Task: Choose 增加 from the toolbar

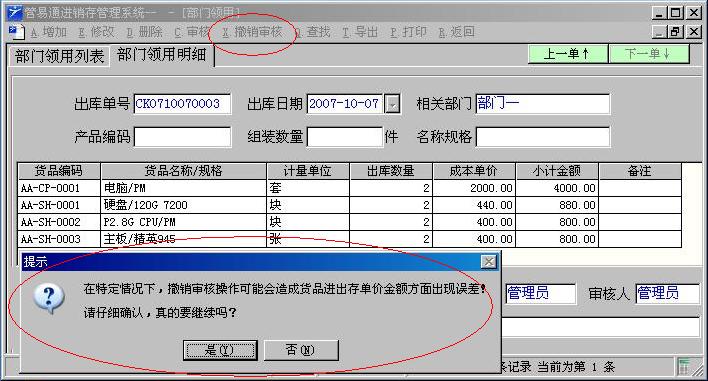Action: pyautogui.click(x=49, y=32)
